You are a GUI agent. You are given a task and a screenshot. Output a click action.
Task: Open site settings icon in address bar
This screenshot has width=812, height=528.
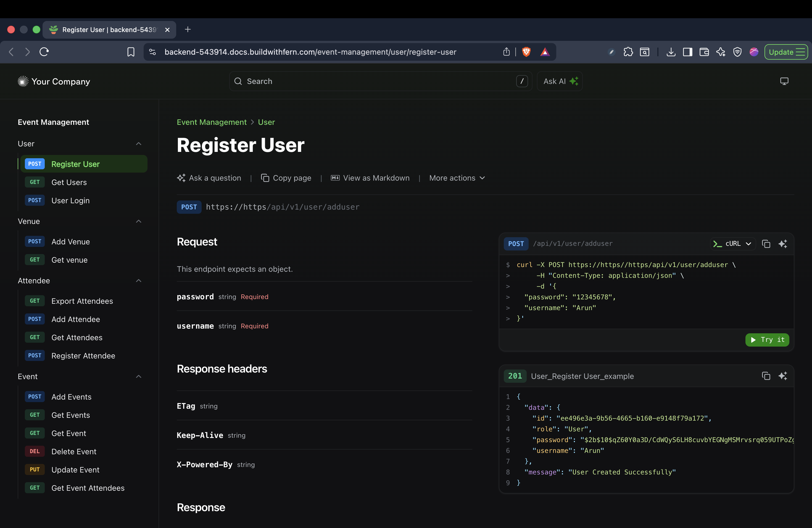point(152,52)
